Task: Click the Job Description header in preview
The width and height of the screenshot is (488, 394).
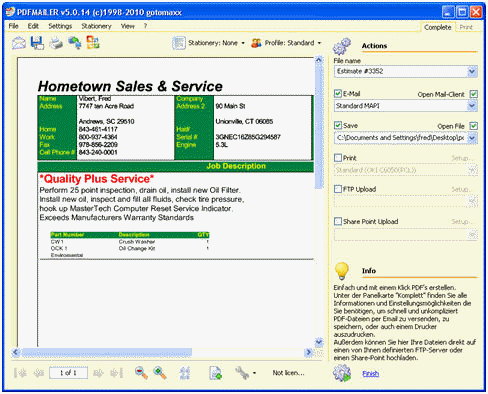Action: tap(236, 166)
